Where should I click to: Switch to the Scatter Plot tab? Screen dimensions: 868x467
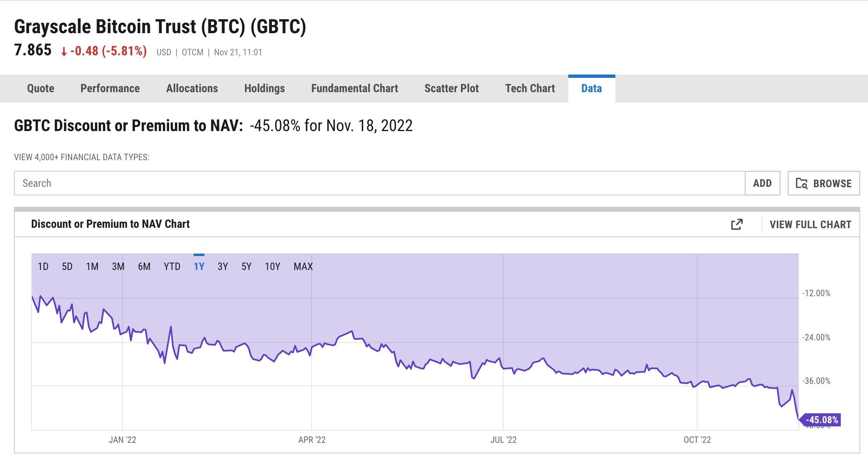coord(452,88)
